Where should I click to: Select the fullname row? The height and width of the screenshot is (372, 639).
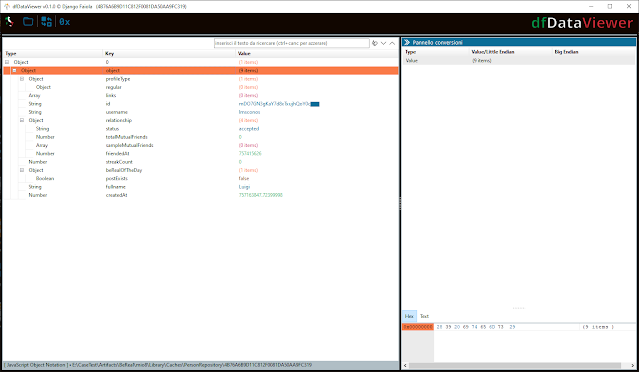(x=201, y=187)
